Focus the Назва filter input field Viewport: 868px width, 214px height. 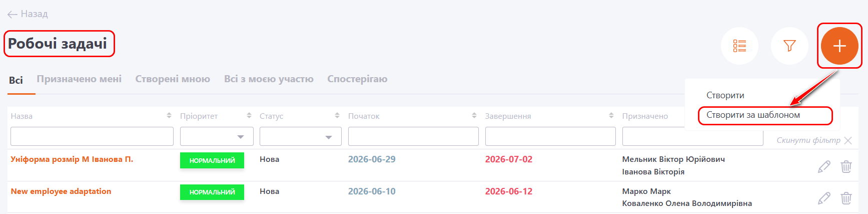pos(92,136)
